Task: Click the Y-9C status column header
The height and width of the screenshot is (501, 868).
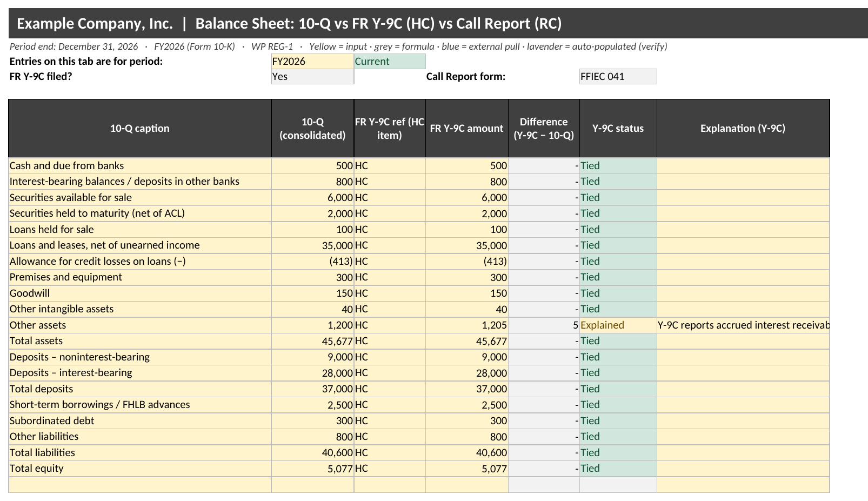Action: tap(618, 128)
